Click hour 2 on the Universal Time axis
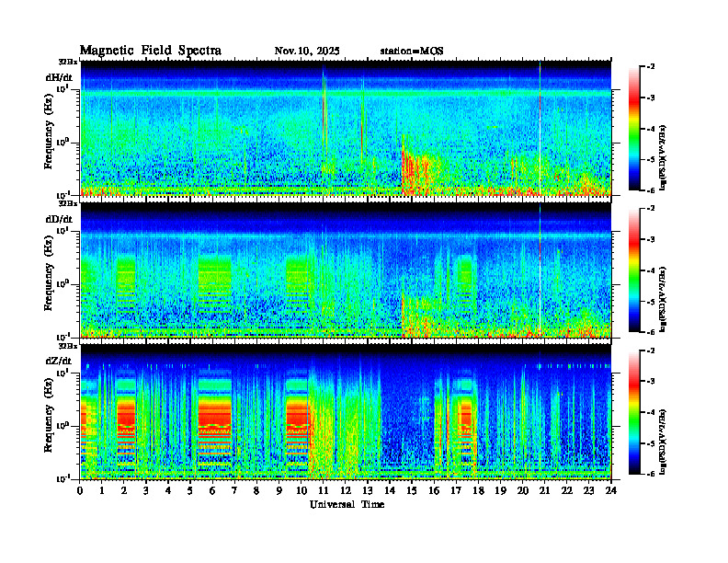 [x=124, y=490]
